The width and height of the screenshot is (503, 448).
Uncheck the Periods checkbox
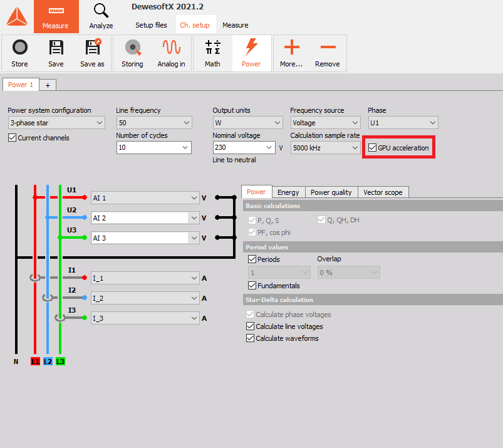point(252,259)
